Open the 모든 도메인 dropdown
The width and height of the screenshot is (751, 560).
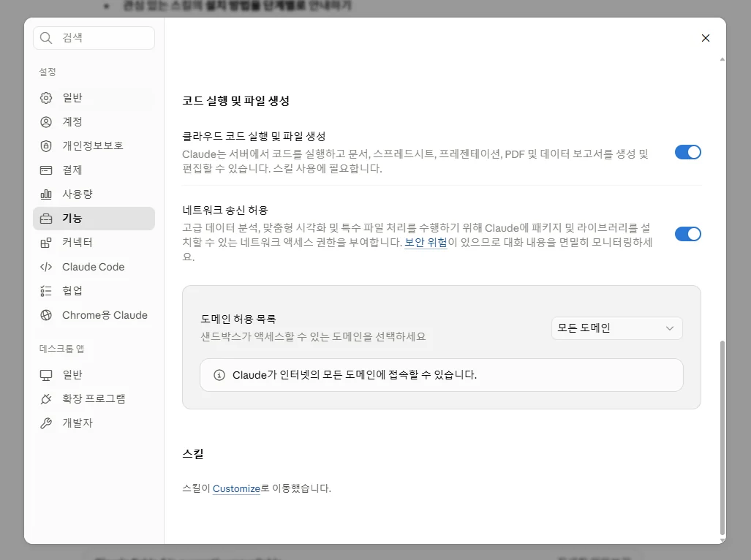617,328
